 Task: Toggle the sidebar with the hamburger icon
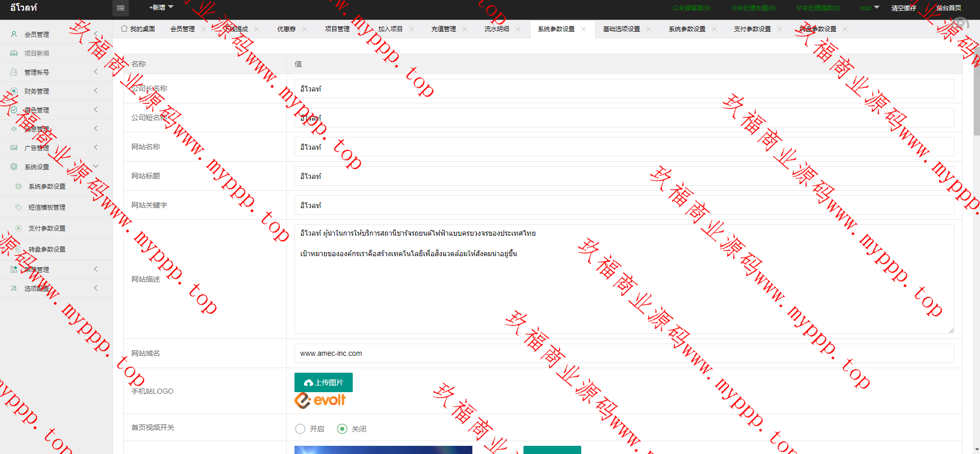(121, 8)
